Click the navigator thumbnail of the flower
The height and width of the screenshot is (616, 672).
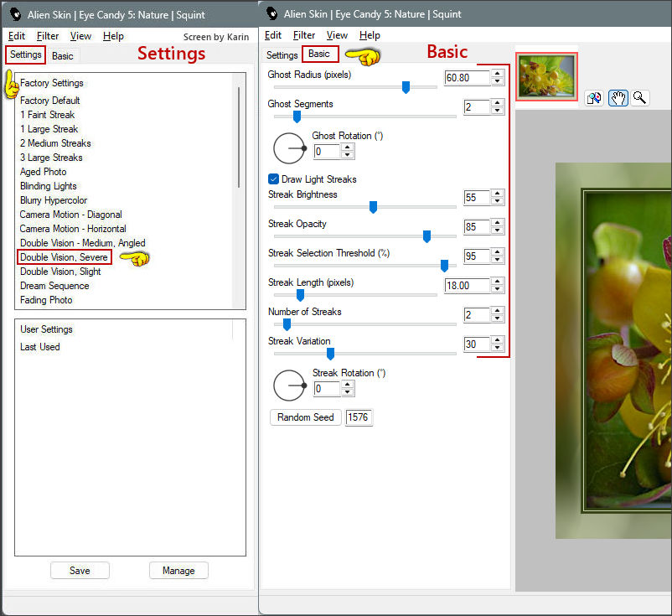(x=546, y=76)
